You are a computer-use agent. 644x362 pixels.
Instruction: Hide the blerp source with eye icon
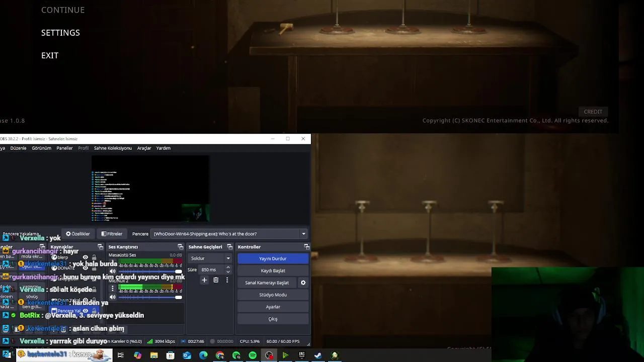[x=85, y=257]
